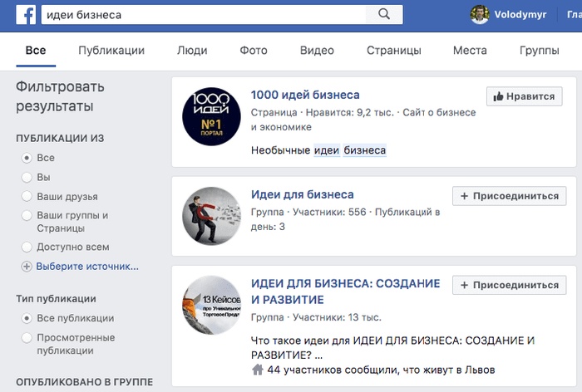Join ИДЕИ ДЛЯ БИЗНЕСА: СОЗДАНИЕ group
Viewport: 582px width, 392px height.
[x=509, y=285]
